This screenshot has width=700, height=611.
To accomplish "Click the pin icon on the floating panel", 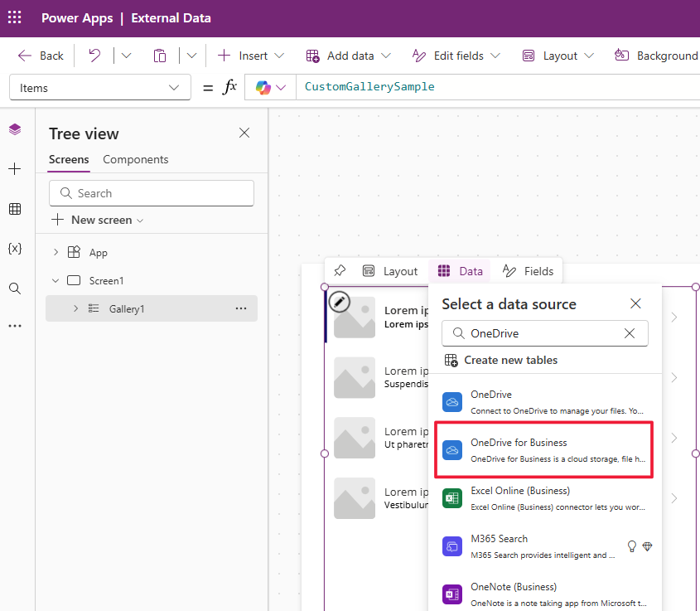I will tap(340, 270).
